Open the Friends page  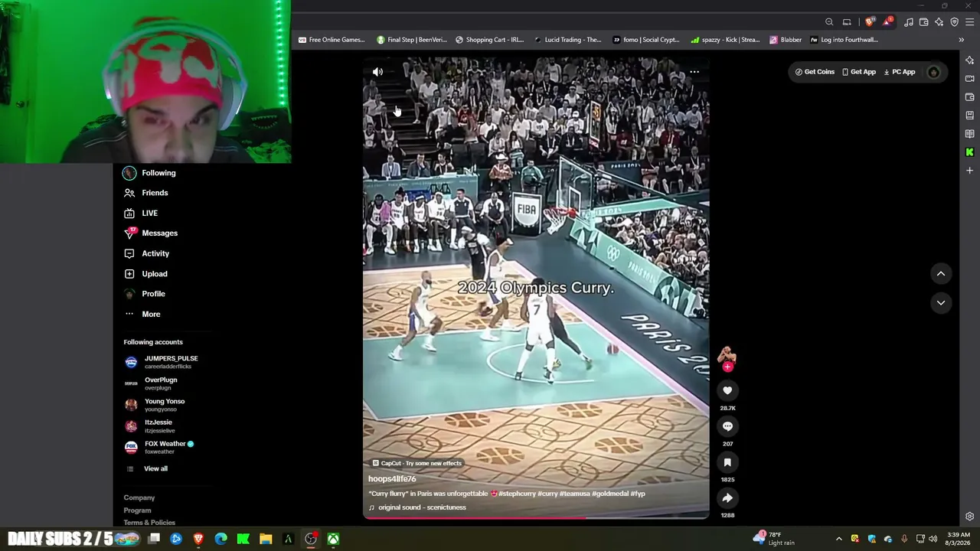(146, 193)
